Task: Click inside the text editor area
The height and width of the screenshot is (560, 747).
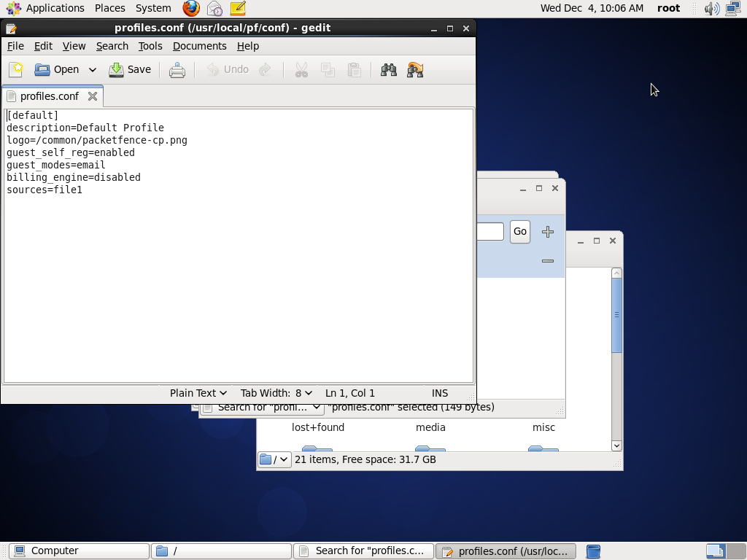Action: (x=238, y=277)
